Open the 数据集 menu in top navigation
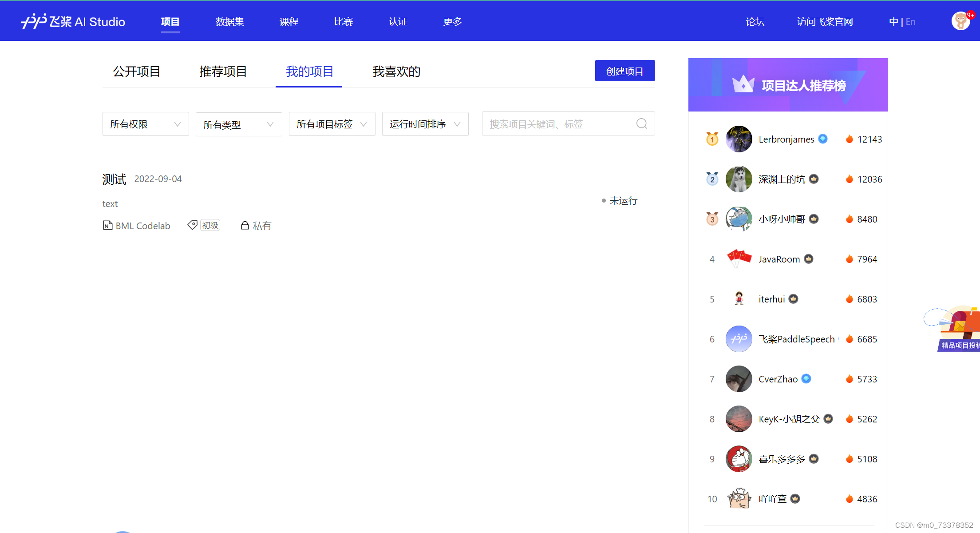980x533 pixels. pyautogui.click(x=229, y=22)
